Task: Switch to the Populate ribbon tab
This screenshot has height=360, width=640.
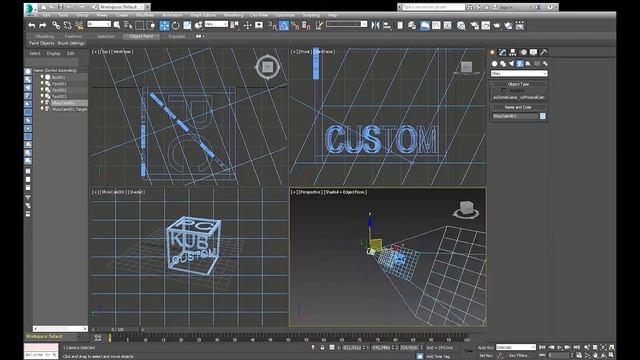Action: click(177, 36)
